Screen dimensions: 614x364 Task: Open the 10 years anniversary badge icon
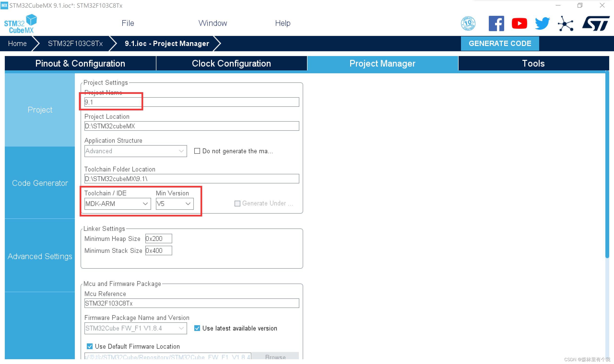pyautogui.click(x=468, y=23)
